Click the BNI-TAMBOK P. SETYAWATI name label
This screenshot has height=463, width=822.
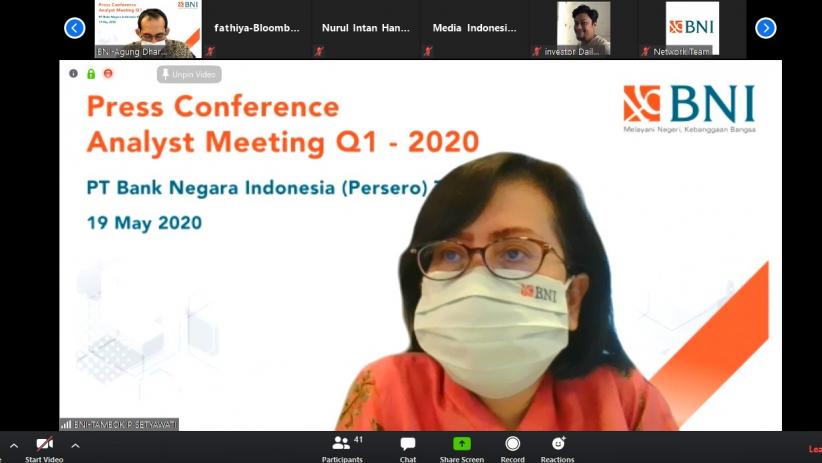tap(125, 425)
